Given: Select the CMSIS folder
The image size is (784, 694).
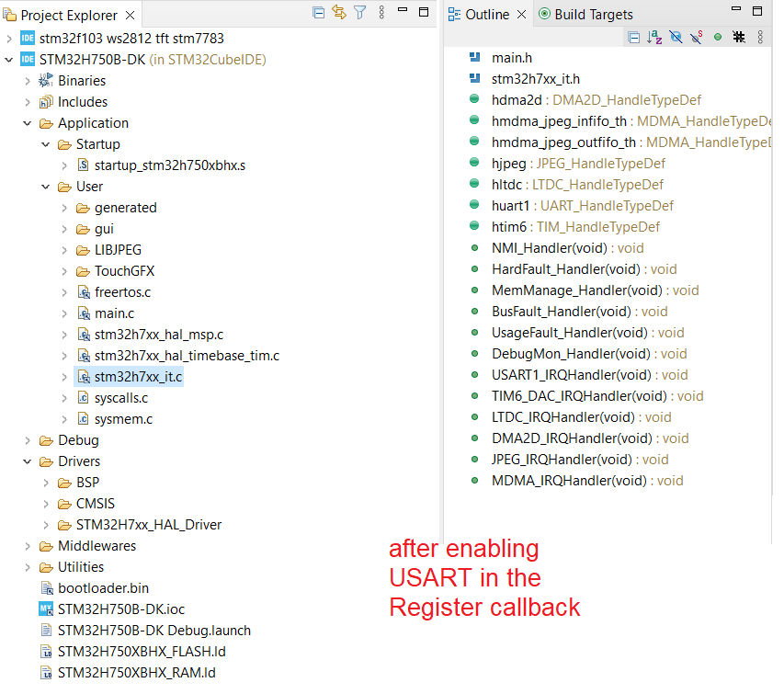Looking at the screenshot, I should tap(96, 504).
